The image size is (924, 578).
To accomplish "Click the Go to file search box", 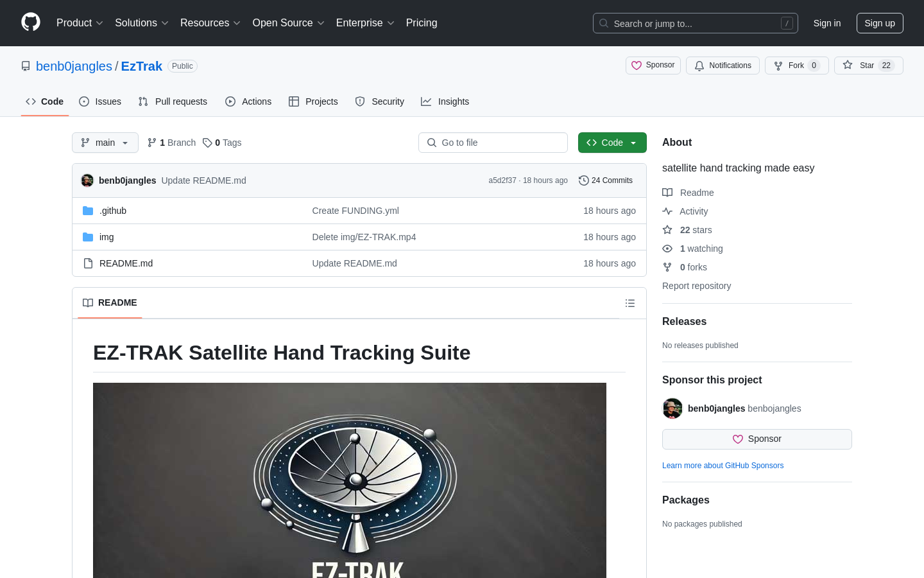I will coord(493,143).
